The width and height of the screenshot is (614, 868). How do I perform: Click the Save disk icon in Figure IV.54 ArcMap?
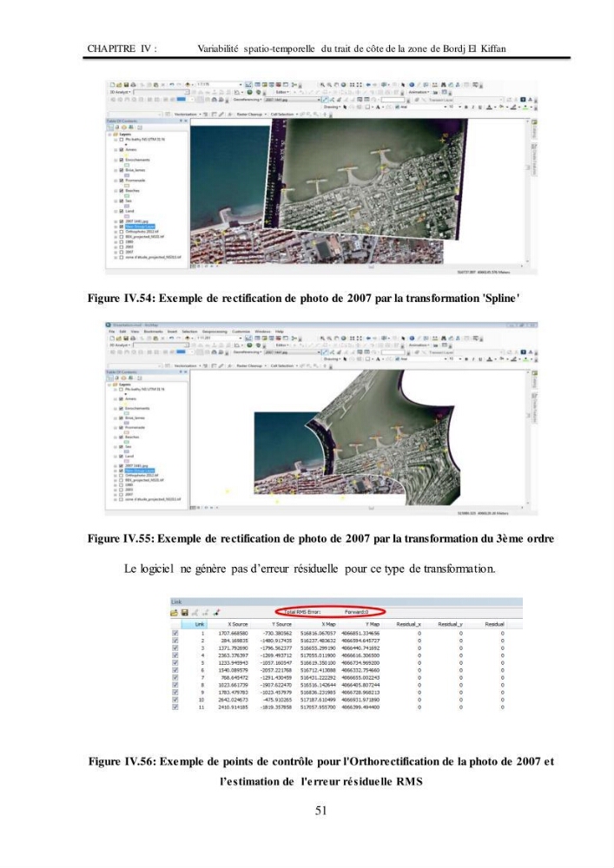point(127,85)
